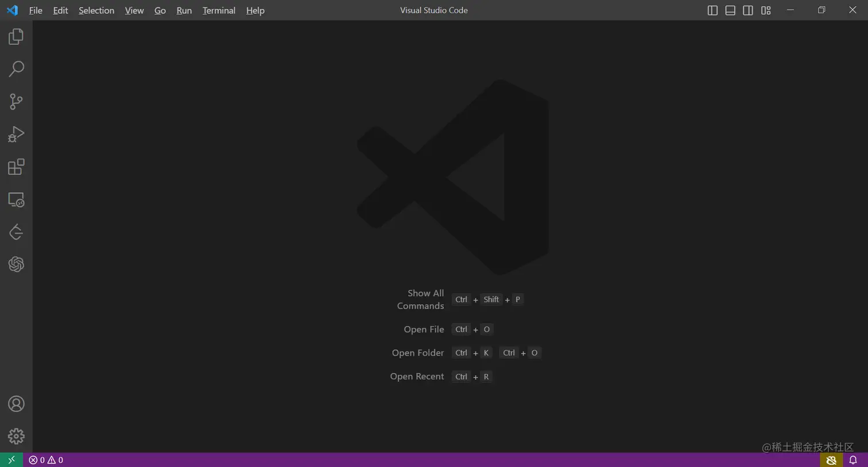Toggle the bottom panel layout
Viewport: 868px width, 467px height.
[730, 10]
